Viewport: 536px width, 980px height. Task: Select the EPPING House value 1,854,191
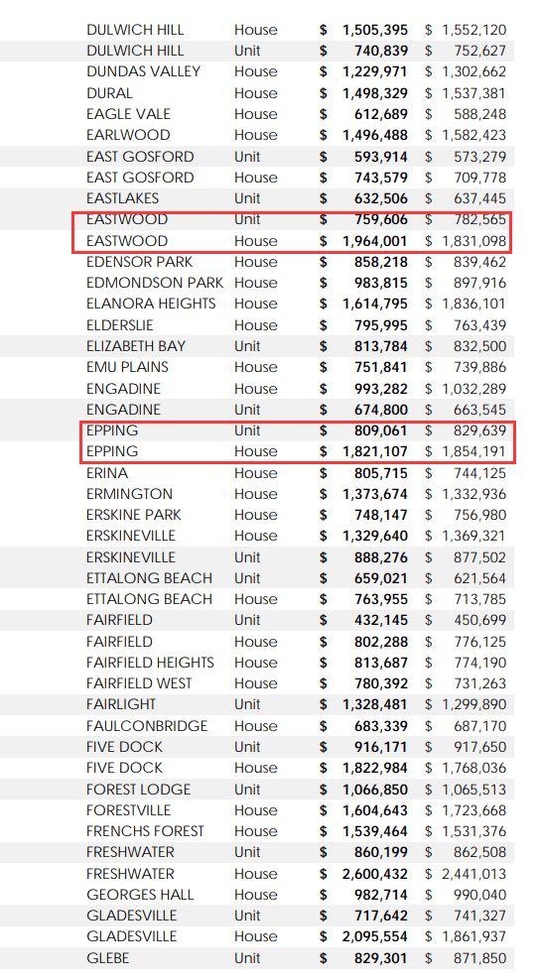474,451
